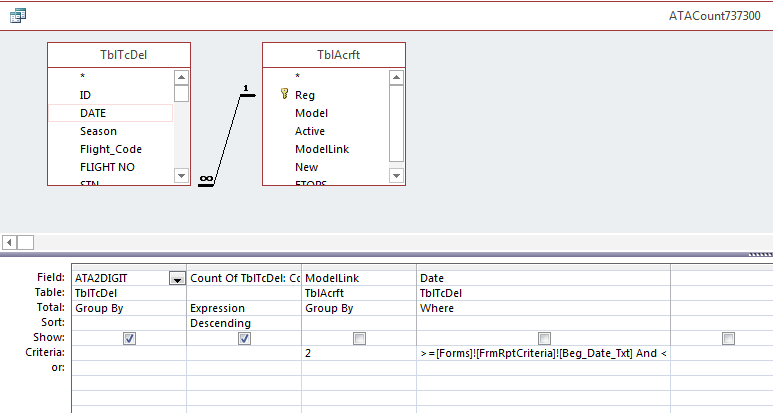The width and height of the screenshot is (773, 413).
Task: Toggle Show checkbox for ATA2DIGIT column
Action: point(129,338)
